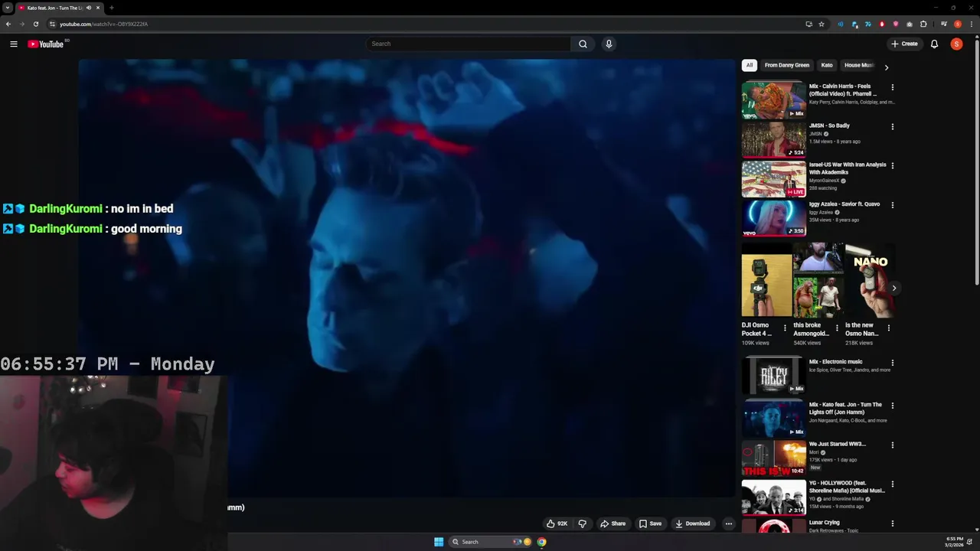The width and height of the screenshot is (980, 551).
Task: Open options for JMSN So Badly video
Action: point(892,126)
